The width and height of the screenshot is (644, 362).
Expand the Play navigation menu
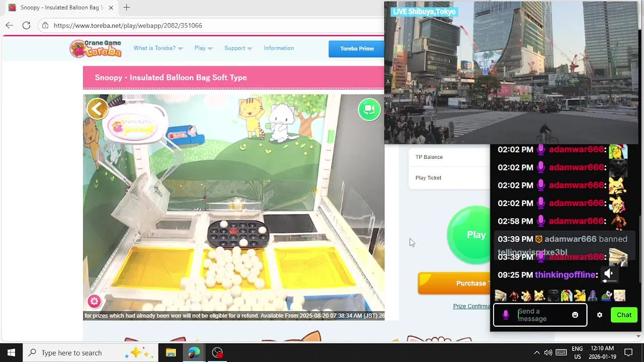click(x=203, y=48)
